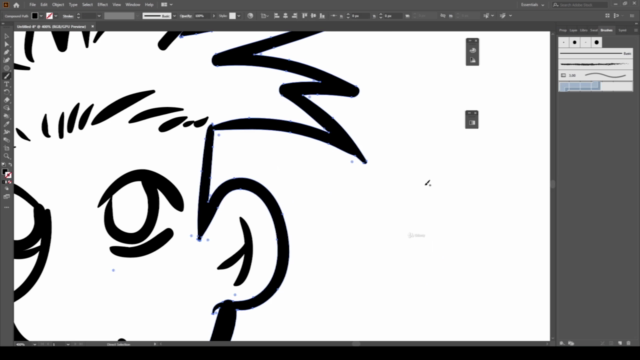Select the Untitled document tab
640x360 pixels.
coord(51,27)
